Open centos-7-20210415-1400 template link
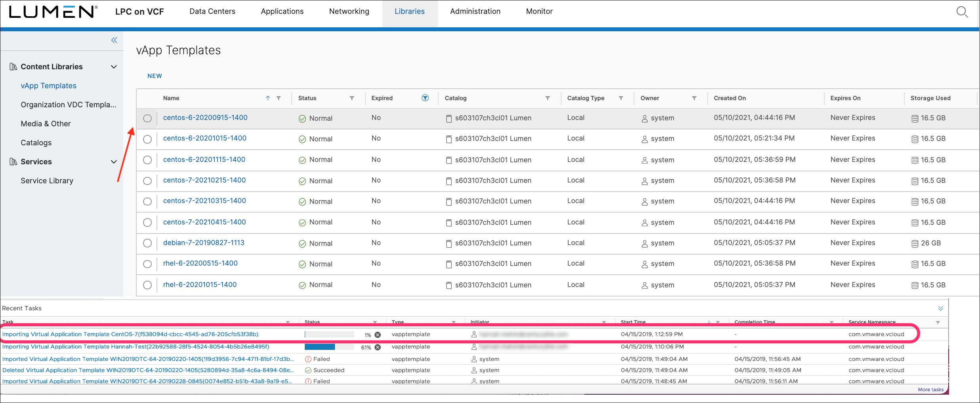980x403 pixels. (204, 222)
